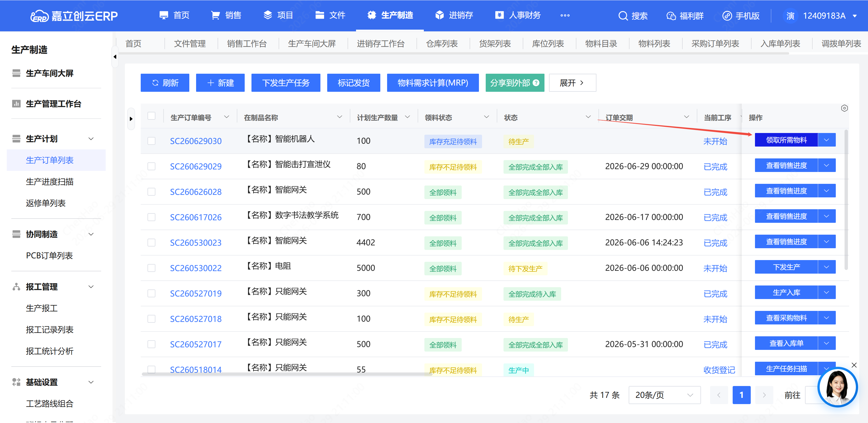Open the 项目 layers icon
The width and height of the screenshot is (868, 423).
pos(268,15)
